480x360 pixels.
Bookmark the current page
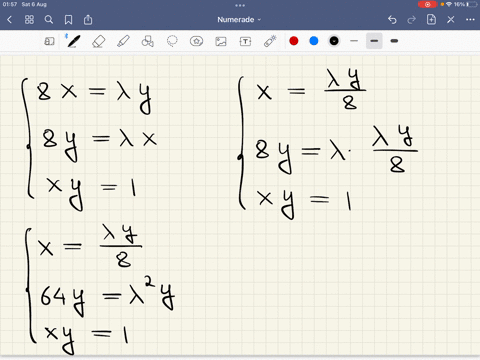click(68, 20)
